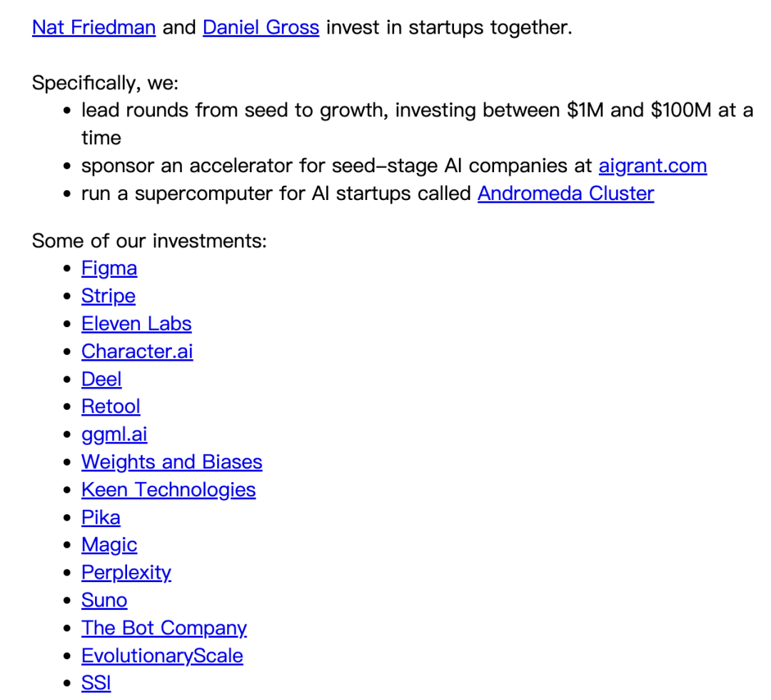The image size is (771, 700).
Task: Open the Character.ai link
Action: click(137, 351)
